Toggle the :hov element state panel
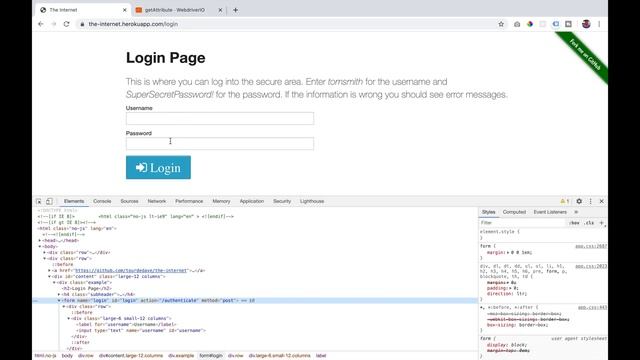The image size is (640, 360). [x=574, y=223]
